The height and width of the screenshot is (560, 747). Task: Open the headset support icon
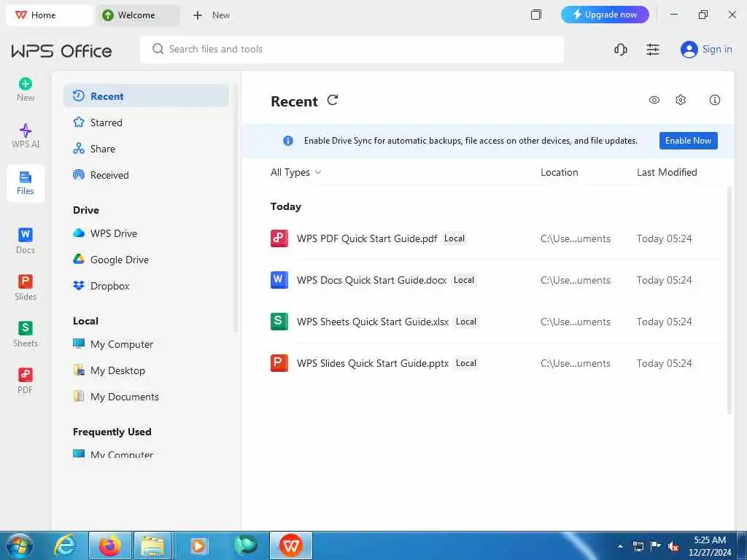[620, 50]
